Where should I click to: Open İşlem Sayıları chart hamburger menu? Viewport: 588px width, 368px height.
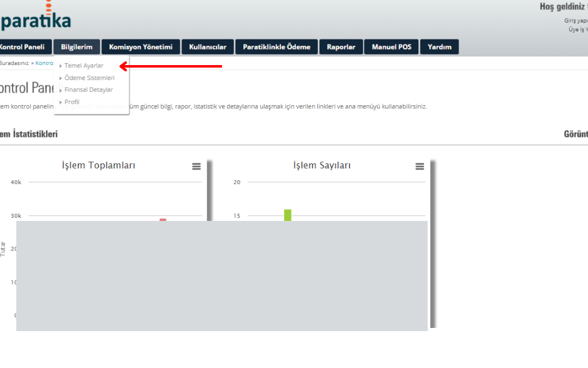[x=420, y=166]
